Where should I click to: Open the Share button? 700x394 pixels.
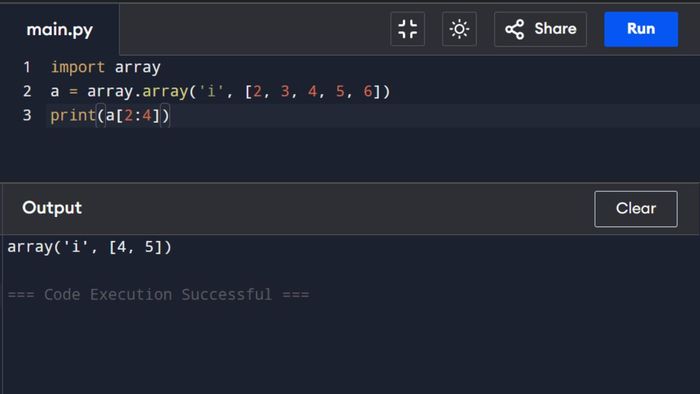tap(540, 29)
